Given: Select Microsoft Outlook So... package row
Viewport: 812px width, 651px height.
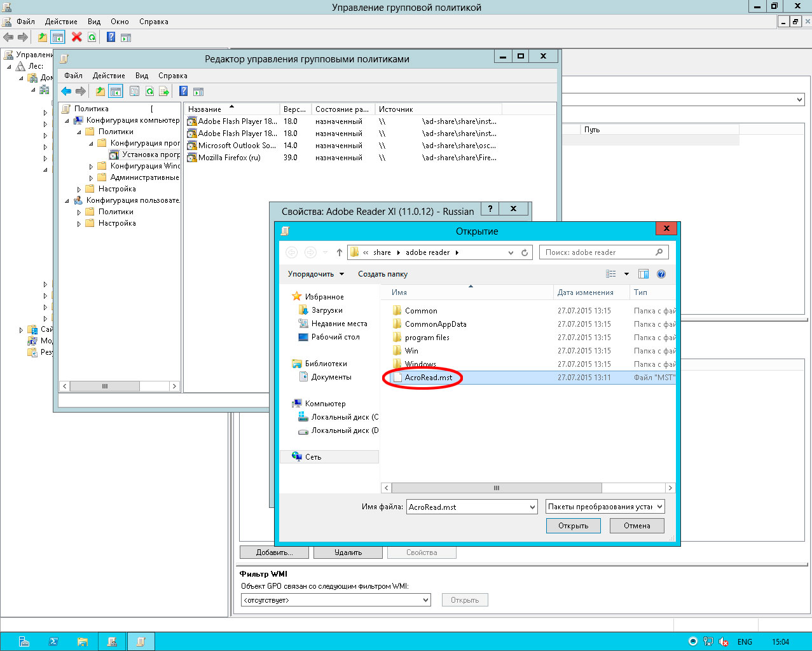Looking at the screenshot, I should point(341,146).
